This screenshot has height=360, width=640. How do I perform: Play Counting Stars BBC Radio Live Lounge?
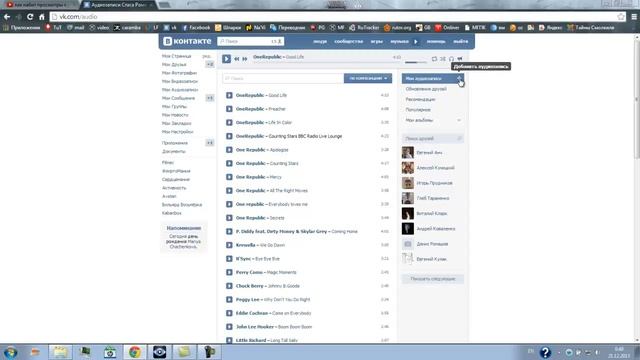tap(229, 136)
